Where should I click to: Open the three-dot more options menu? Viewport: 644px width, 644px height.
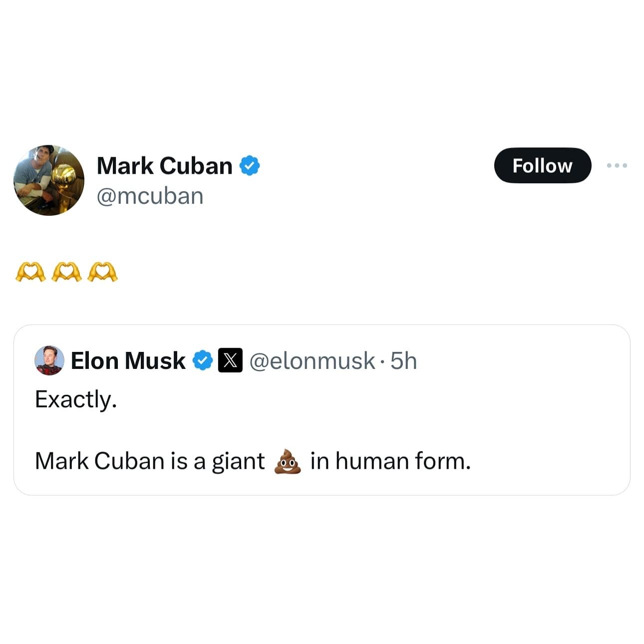(617, 165)
